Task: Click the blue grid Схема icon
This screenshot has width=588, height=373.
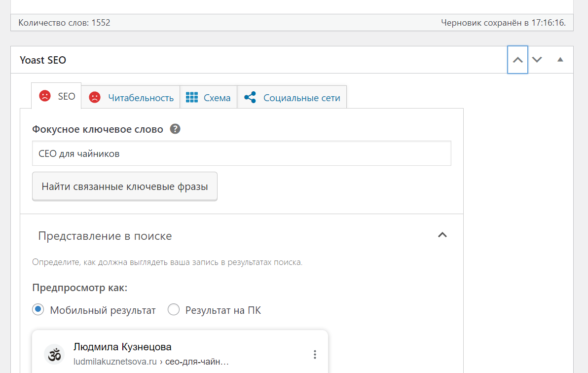Action: (191, 98)
